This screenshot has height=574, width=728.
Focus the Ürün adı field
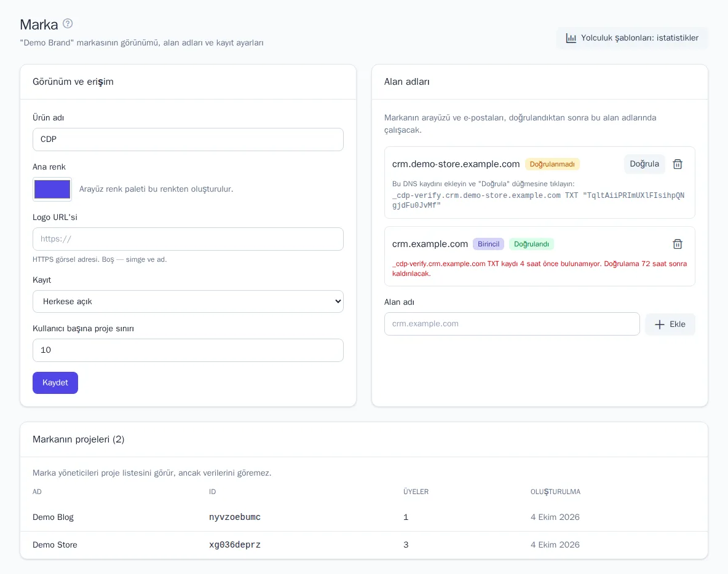tap(188, 140)
